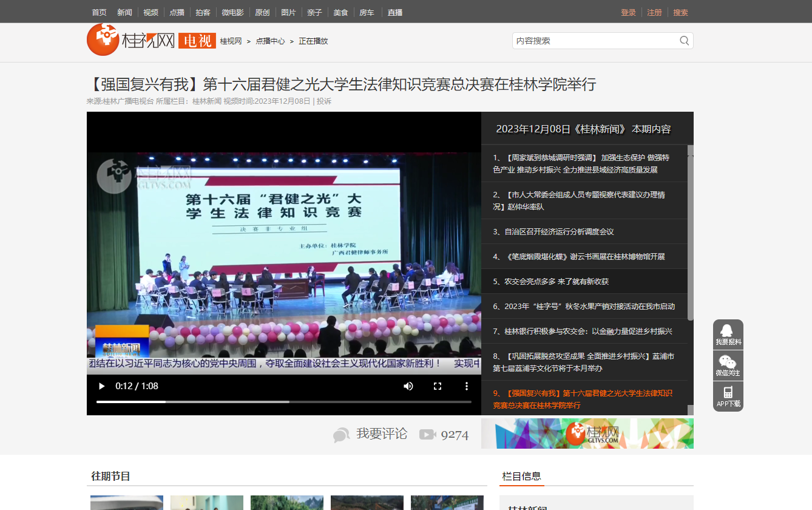
Task: Open the video's three-dot more options menu
Action: (x=467, y=386)
